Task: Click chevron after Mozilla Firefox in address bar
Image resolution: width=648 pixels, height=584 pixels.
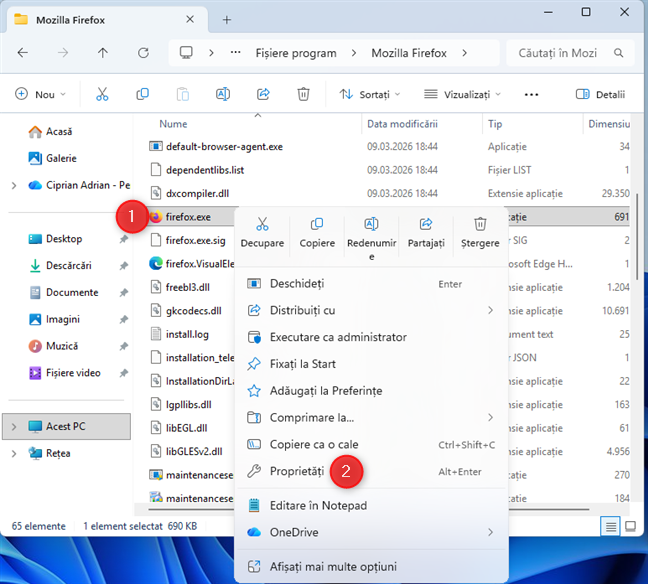Action: tap(465, 53)
